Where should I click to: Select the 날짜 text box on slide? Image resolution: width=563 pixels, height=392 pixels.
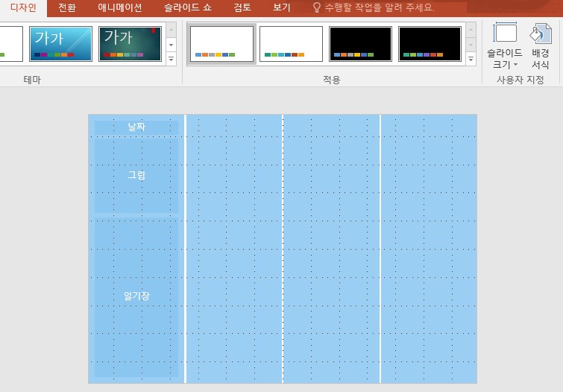click(136, 127)
